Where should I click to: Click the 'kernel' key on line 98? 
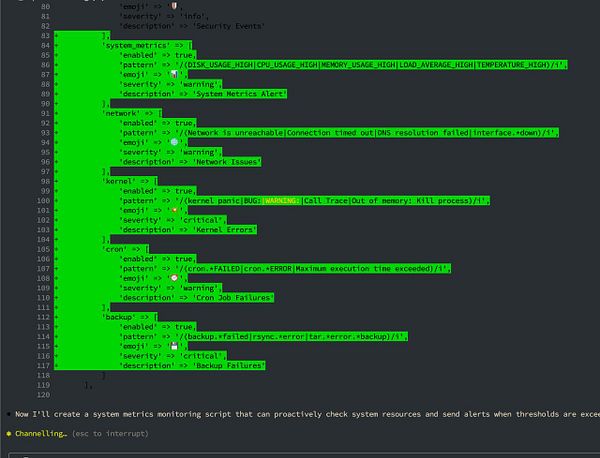coord(119,181)
